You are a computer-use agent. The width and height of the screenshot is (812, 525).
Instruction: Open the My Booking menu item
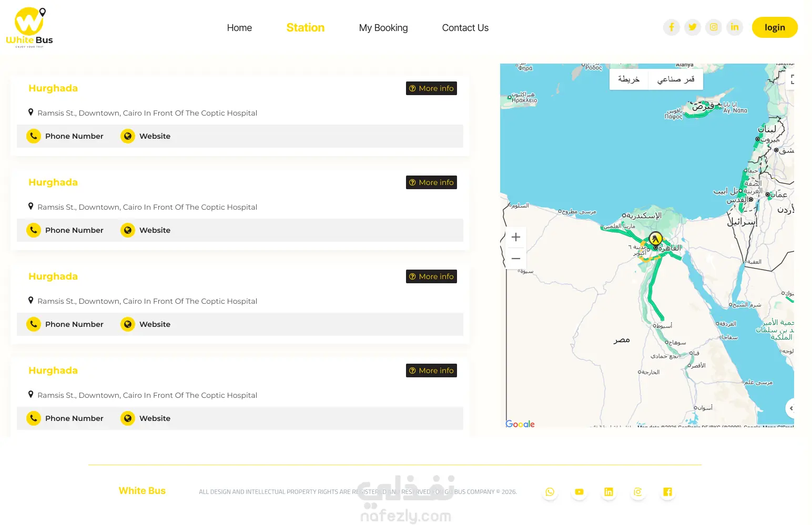pyautogui.click(x=383, y=28)
